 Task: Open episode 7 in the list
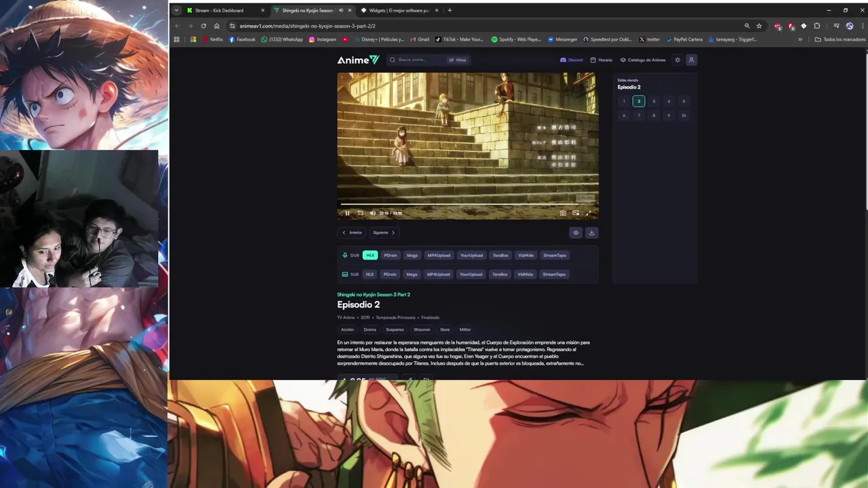click(x=639, y=115)
